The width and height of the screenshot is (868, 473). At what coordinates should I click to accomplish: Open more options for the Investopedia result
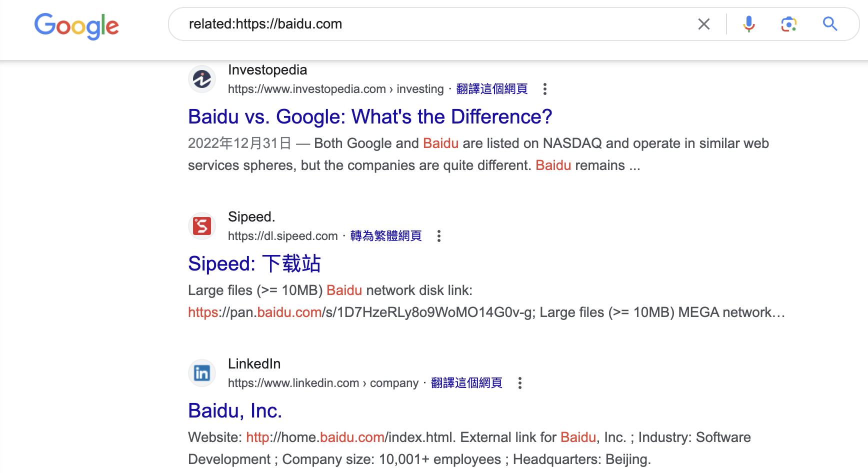(544, 89)
